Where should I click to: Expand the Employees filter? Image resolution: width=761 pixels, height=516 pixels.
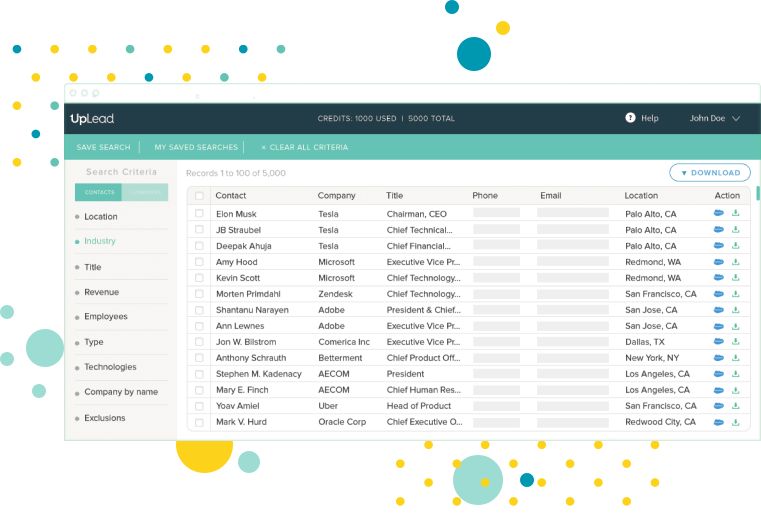[x=105, y=316]
